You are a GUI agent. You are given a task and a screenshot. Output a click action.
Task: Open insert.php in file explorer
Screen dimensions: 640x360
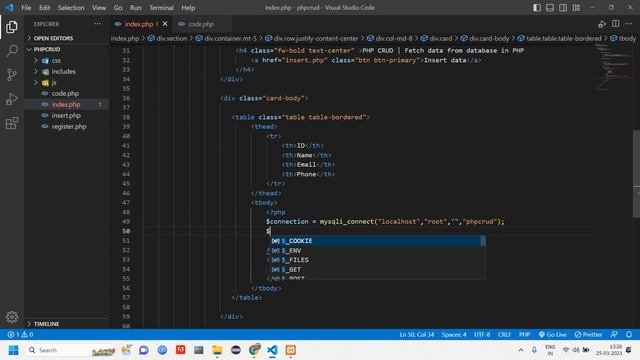(66, 116)
